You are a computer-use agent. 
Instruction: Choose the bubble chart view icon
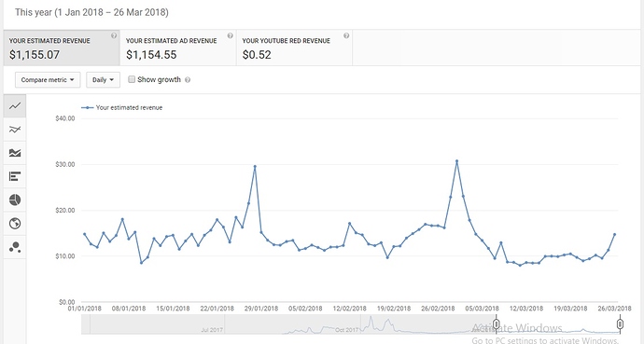click(x=15, y=247)
